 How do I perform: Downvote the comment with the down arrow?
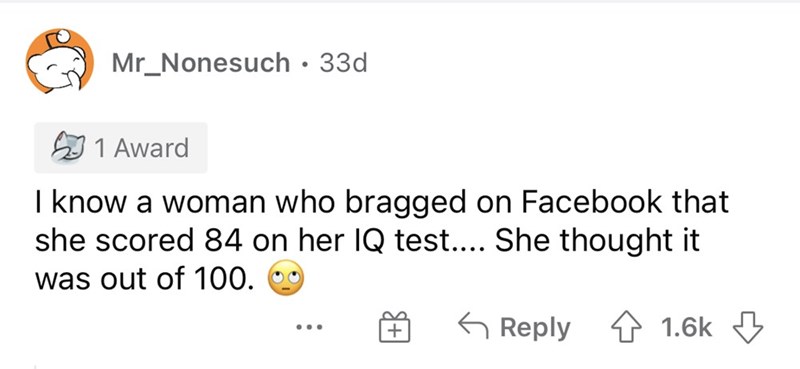[747, 327]
